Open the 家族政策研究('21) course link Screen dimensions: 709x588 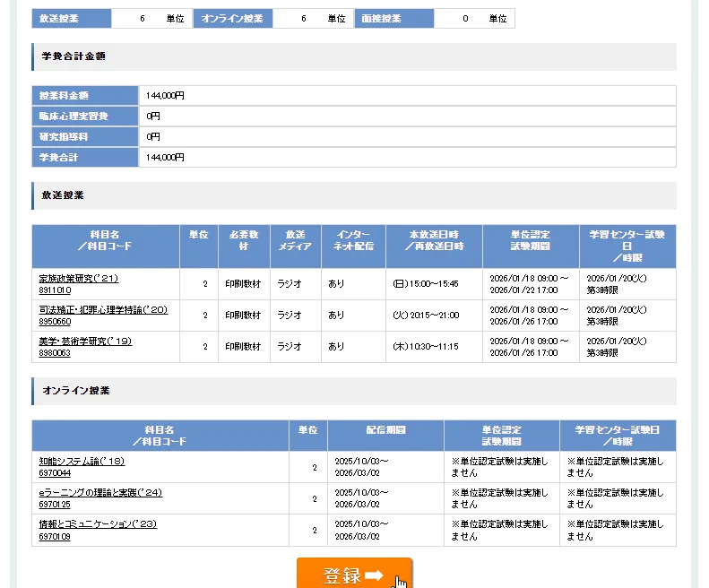pyautogui.click(x=79, y=279)
